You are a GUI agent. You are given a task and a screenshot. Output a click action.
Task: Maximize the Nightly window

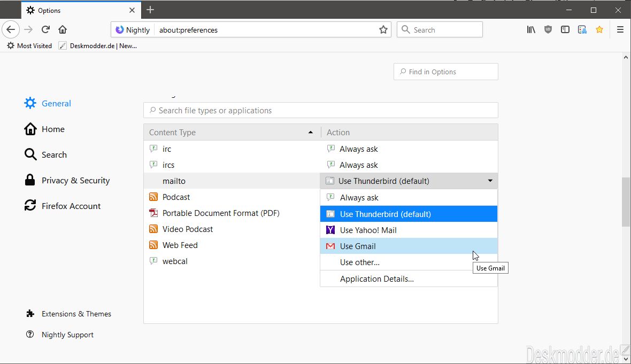click(x=594, y=10)
